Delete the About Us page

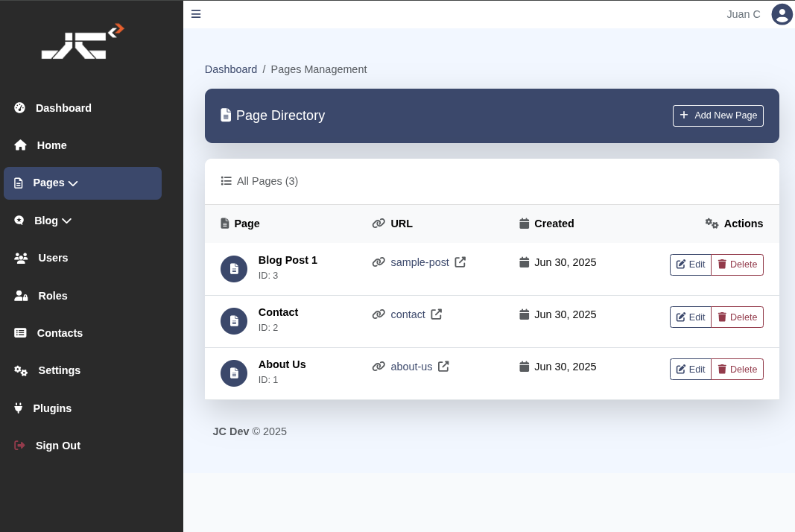[737, 370]
